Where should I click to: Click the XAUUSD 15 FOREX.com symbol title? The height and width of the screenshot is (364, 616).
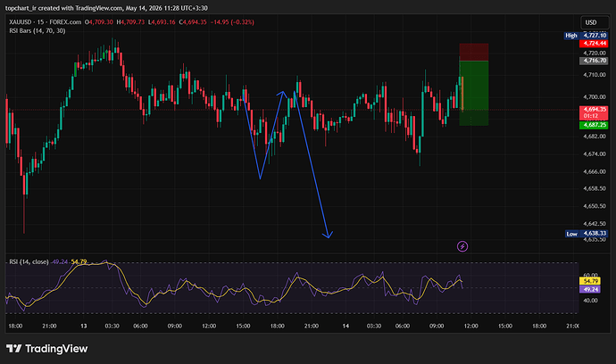tap(46, 22)
